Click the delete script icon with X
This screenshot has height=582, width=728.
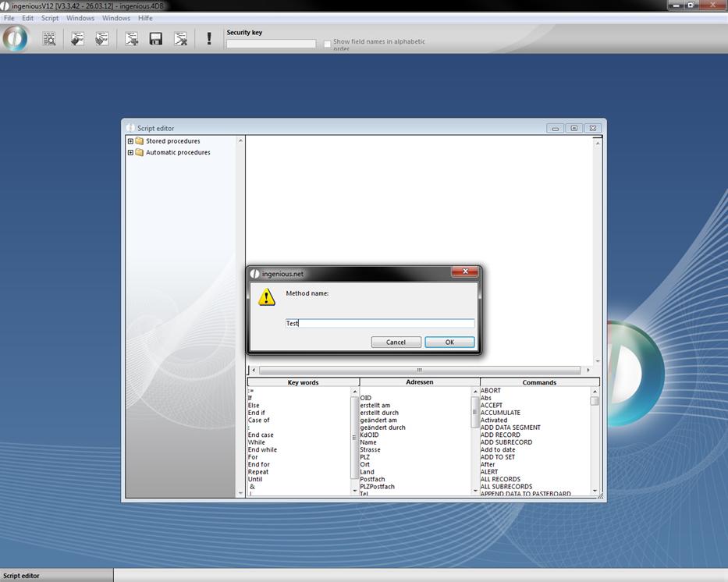(181, 38)
